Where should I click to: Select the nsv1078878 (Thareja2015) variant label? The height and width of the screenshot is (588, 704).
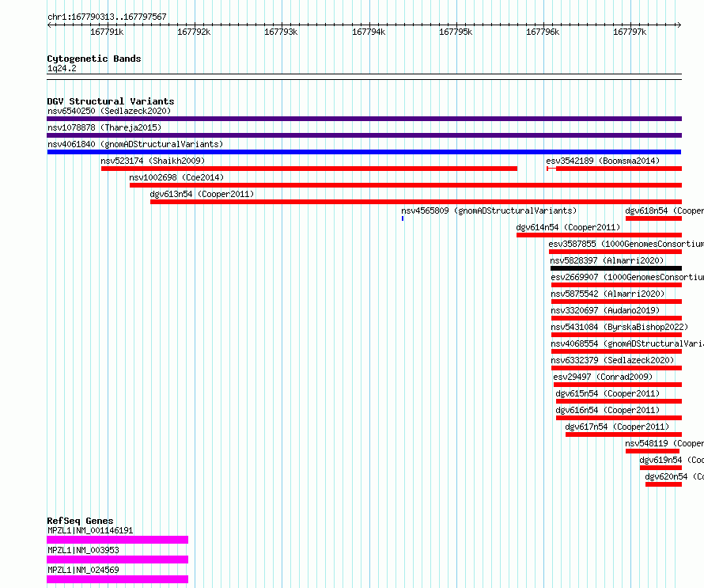(x=104, y=127)
